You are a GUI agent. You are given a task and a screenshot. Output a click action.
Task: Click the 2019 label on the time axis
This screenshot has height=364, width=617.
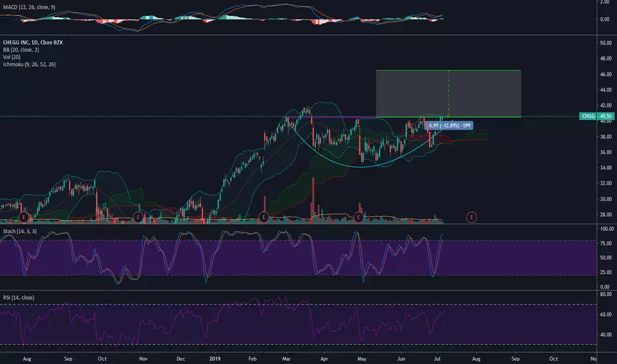[x=215, y=359]
